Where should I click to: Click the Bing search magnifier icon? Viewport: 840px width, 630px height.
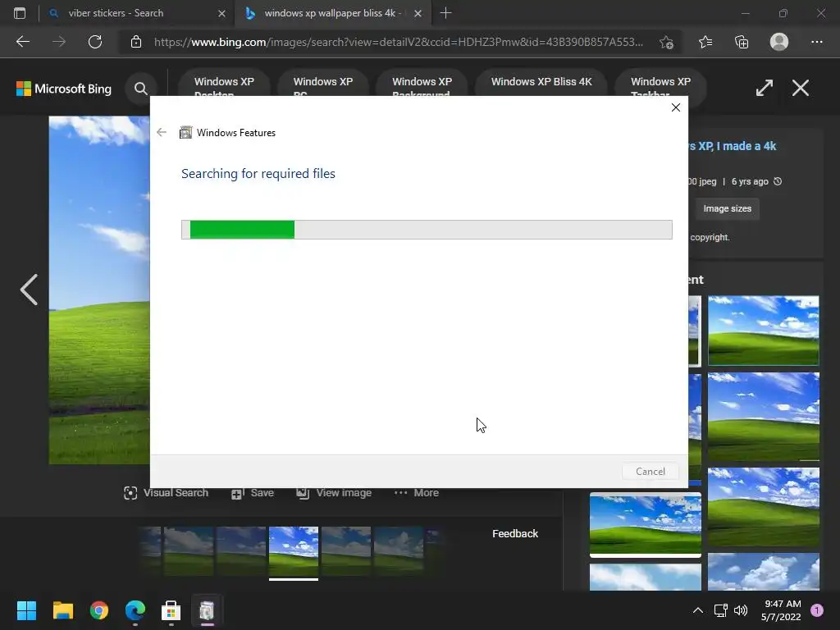141,89
